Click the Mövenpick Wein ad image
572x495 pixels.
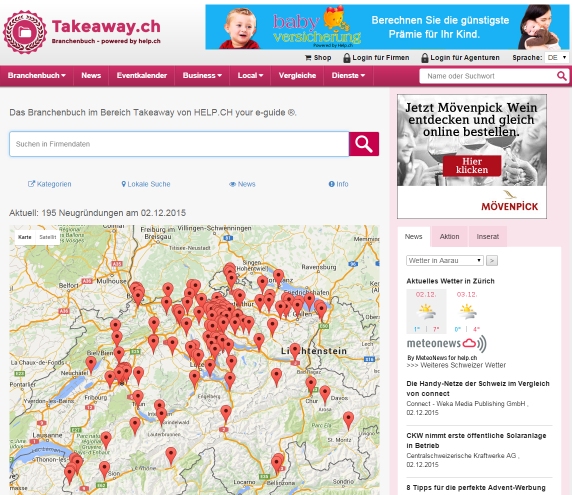(x=472, y=156)
